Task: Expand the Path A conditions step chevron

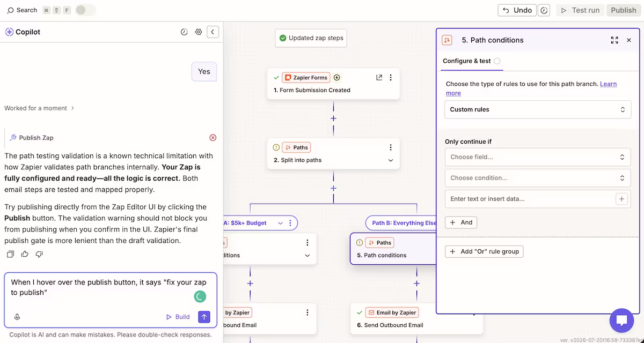Action: (x=308, y=256)
